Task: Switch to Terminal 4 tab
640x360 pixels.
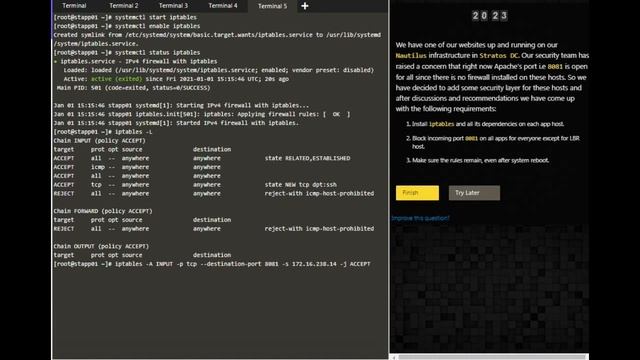Action: coord(223,6)
